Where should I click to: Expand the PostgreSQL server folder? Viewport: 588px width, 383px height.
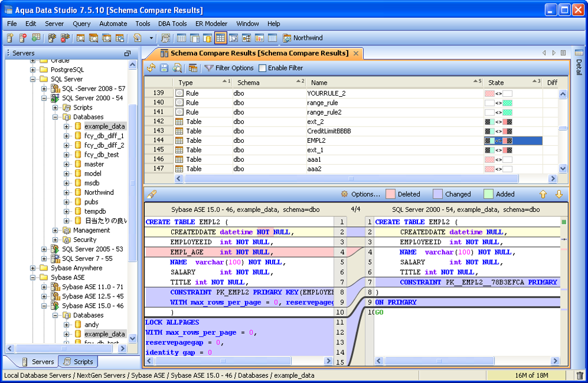[x=33, y=70]
